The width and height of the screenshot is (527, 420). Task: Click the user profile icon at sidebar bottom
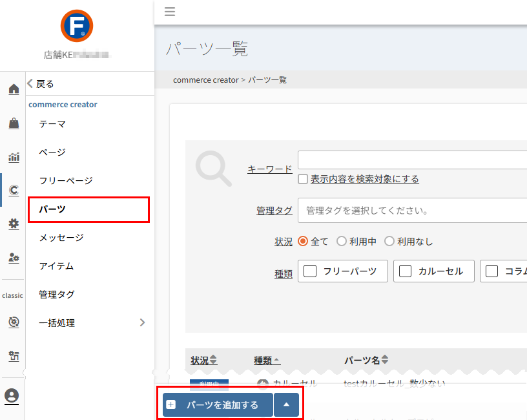coord(12,396)
